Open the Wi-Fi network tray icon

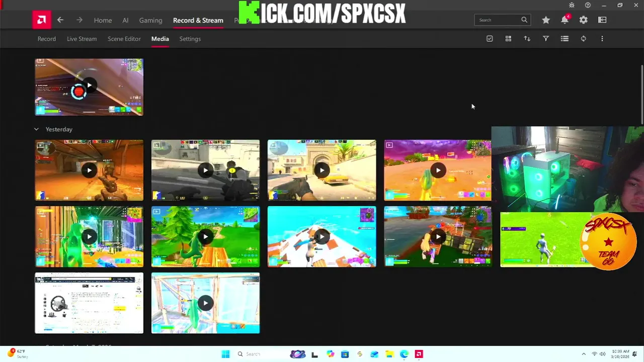coord(595,354)
